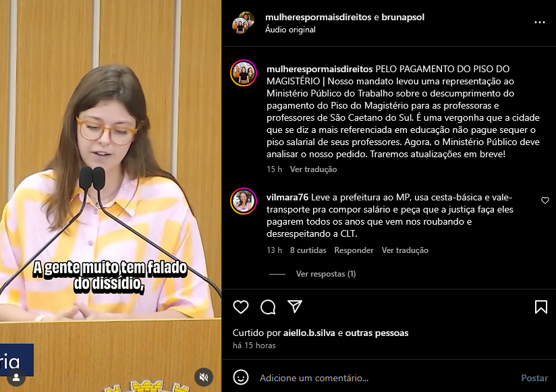Like vilmara76's comment with small heart

coord(545,200)
